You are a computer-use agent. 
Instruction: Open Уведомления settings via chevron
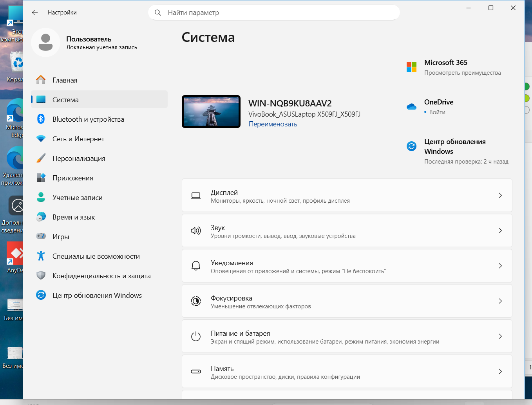pyautogui.click(x=500, y=266)
